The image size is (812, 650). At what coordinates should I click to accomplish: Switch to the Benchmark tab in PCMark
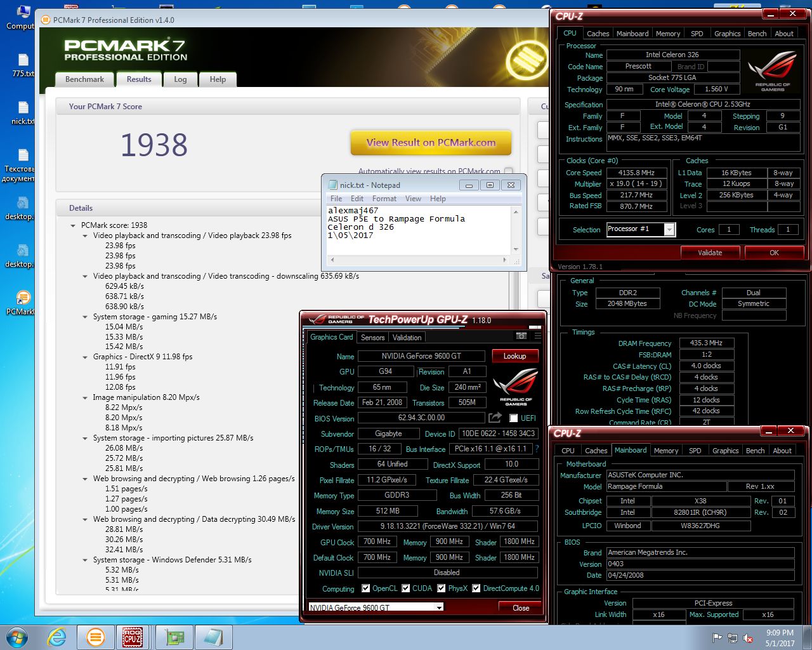pos(84,79)
